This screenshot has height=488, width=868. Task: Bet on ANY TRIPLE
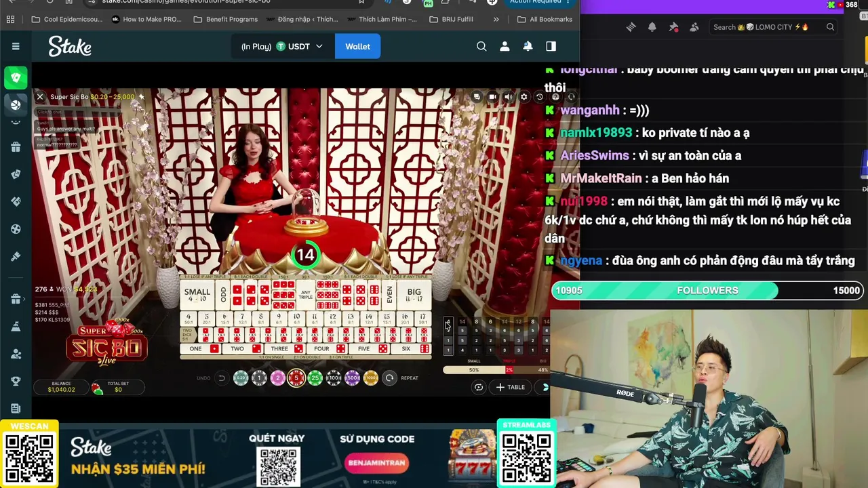click(x=306, y=295)
